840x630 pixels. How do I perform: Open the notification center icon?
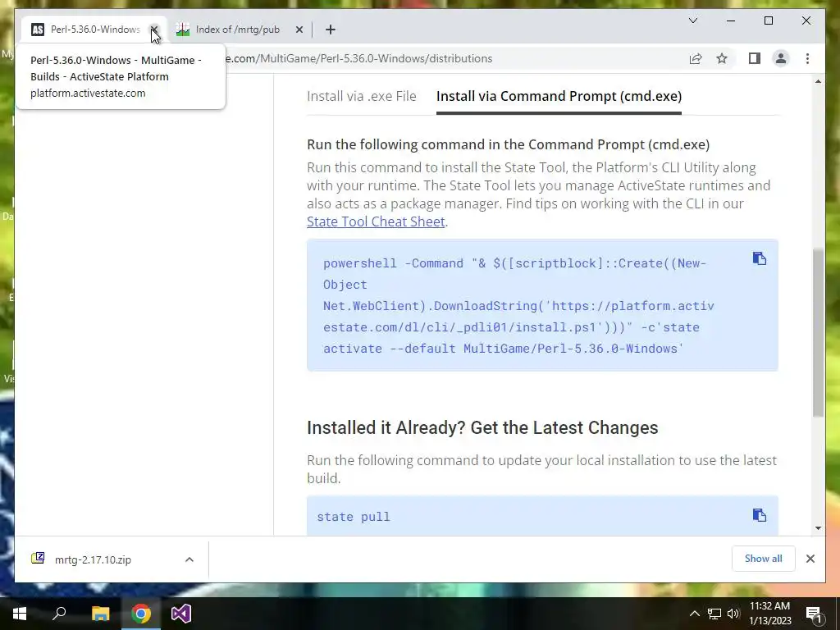pyautogui.click(x=814, y=614)
